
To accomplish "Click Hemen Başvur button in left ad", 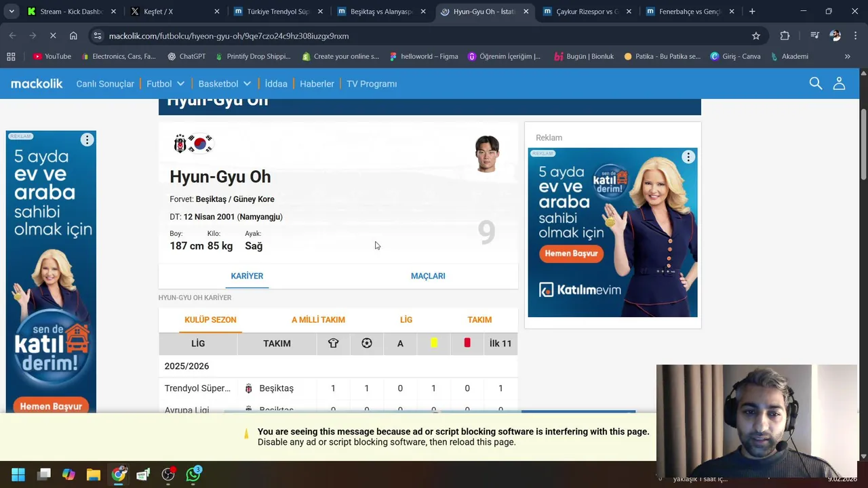I will click(x=51, y=406).
